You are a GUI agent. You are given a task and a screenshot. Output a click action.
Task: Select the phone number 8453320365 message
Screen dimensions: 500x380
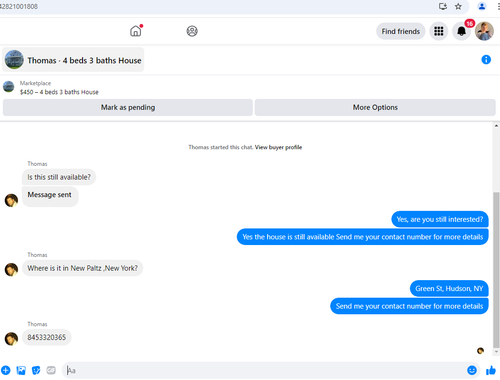pos(47,337)
